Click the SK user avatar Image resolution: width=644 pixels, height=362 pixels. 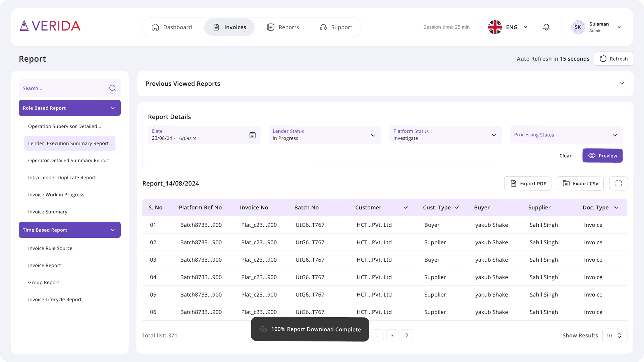coord(578,27)
